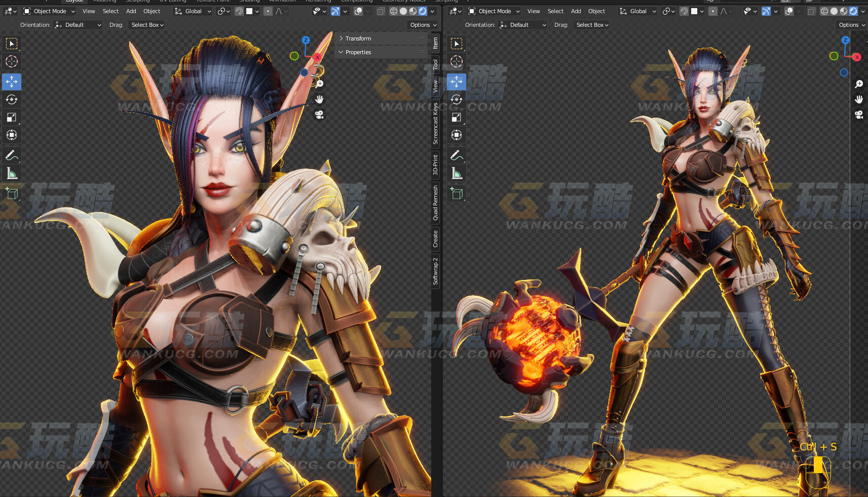Open the View menu in left viewport
The width and height of the screenshot is (868, 497).
[x=89, y=11]
